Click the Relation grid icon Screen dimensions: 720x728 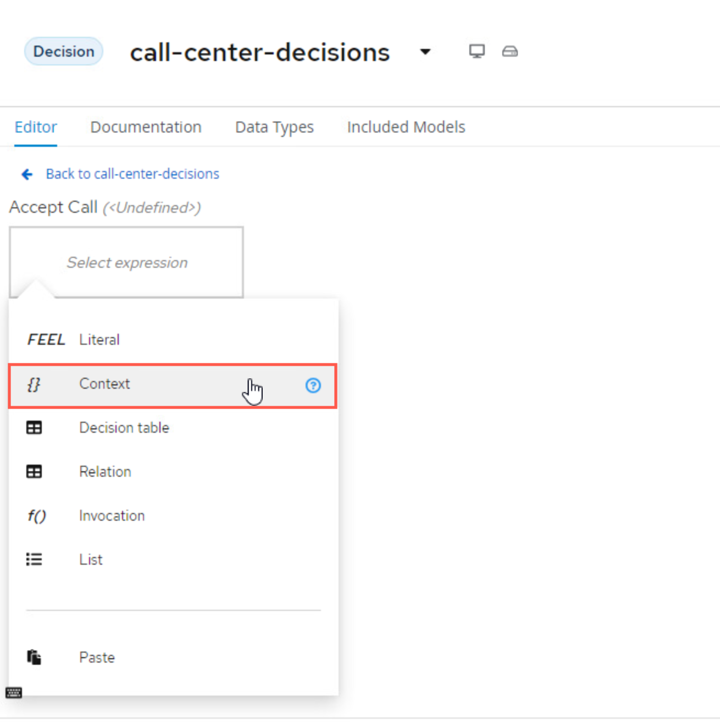click(x=34, y=472)
